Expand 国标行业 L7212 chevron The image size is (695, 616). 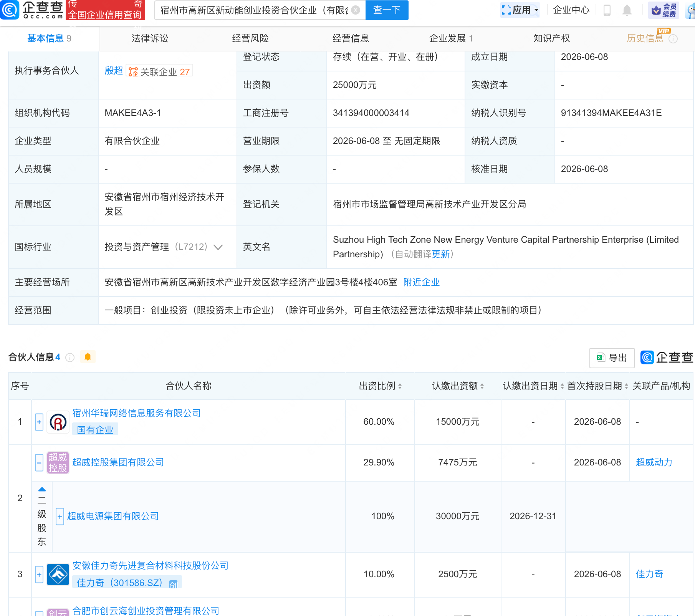point(218,247)
